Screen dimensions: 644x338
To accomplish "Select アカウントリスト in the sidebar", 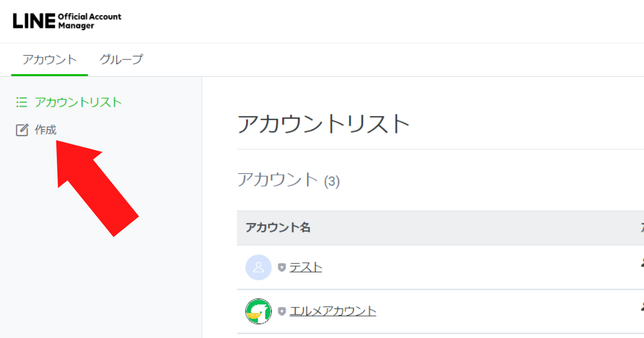I will 78,102.
